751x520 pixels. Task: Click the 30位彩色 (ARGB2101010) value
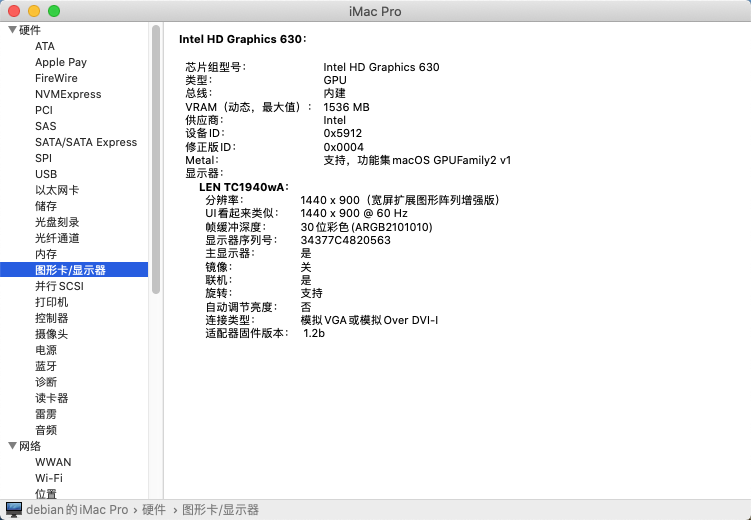click(x=366, y=227)
